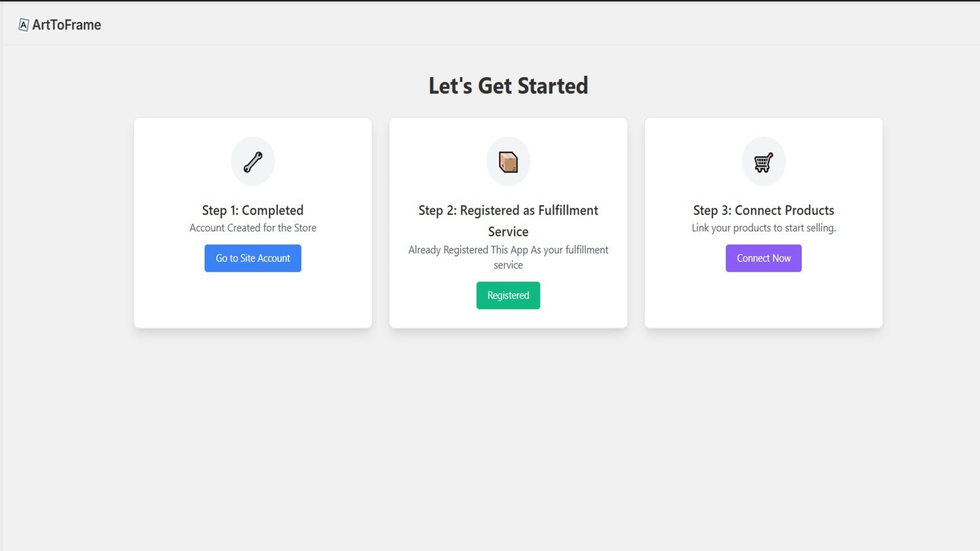This screenshot has height=551, width=980.
Task: Click the package box icon in Step 2
Action: click(x=508, y=162)
